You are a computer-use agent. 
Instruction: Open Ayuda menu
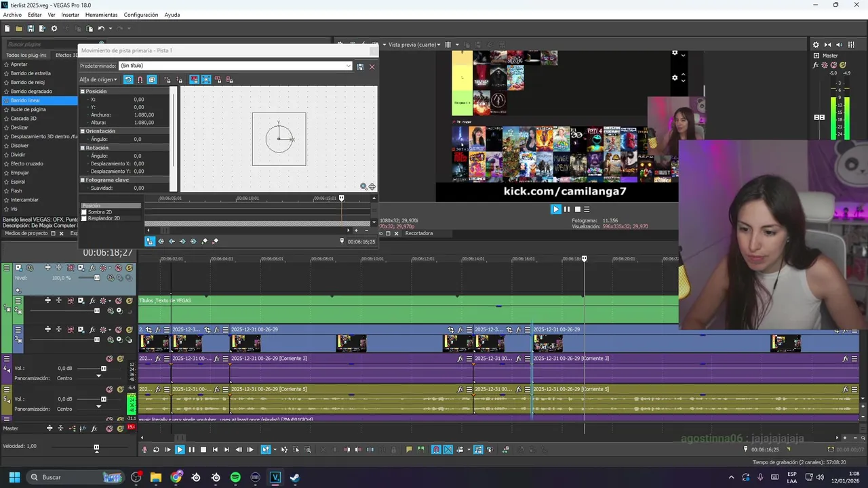[x=172, y=15]
